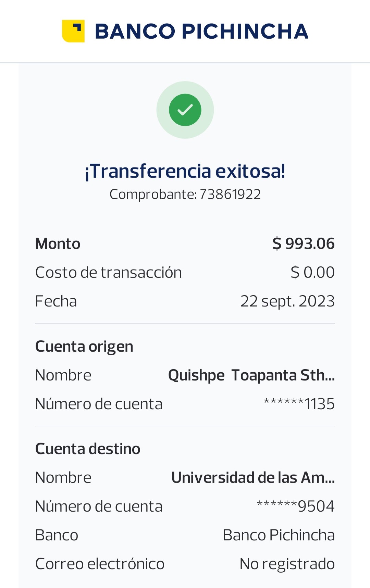
Task: Click the Fecha value 22 sept. 2023
Action: (287, 301)
